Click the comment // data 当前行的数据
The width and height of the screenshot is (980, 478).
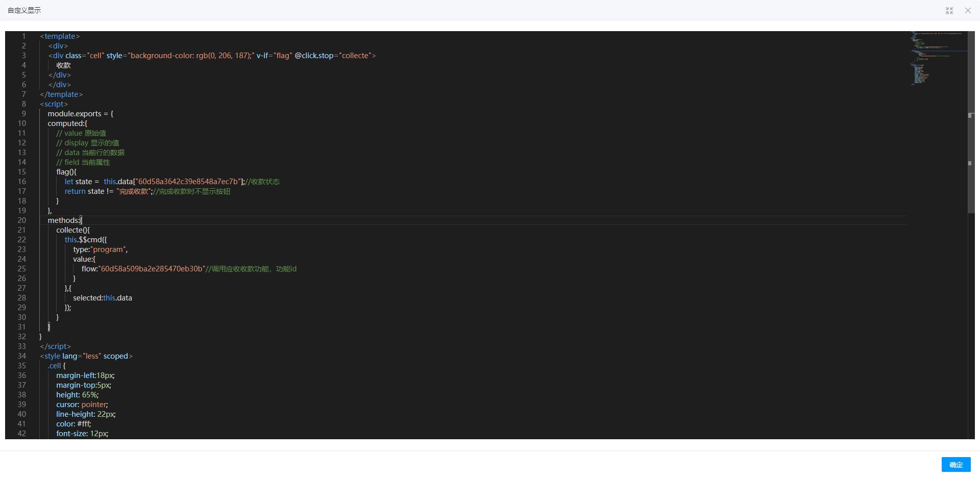(x=90, y=153)
